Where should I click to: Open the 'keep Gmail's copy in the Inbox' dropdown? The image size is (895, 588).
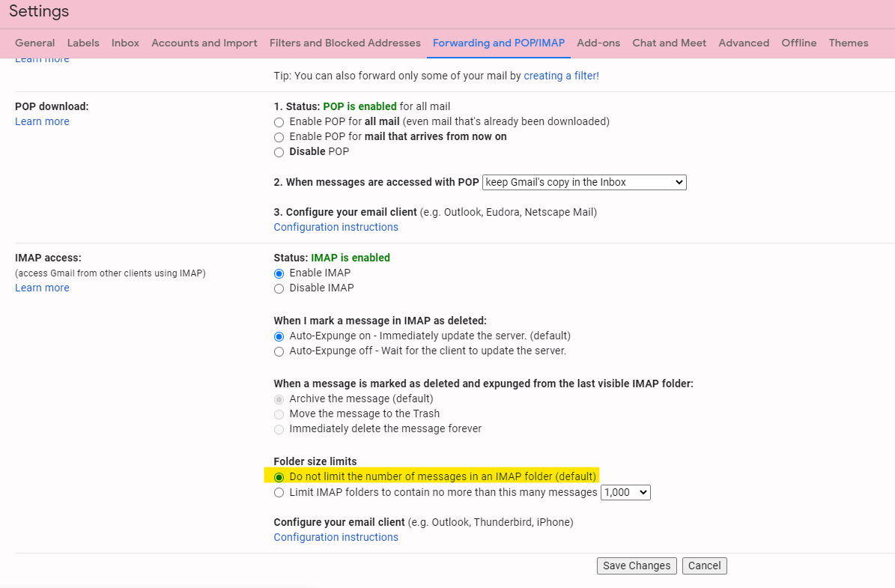tap(584, 182)
